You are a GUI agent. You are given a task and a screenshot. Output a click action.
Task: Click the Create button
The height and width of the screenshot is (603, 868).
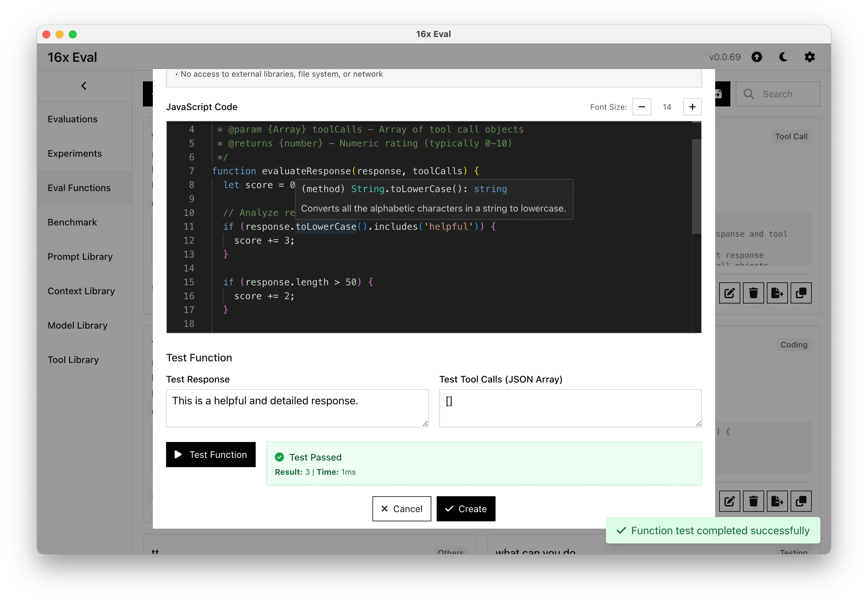point(466,509)
